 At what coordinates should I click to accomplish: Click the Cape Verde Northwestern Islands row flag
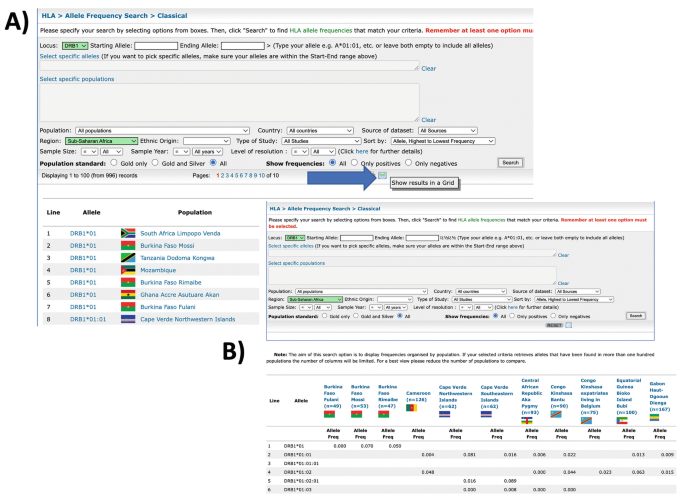pyautogui.click(x=129, y=321)
